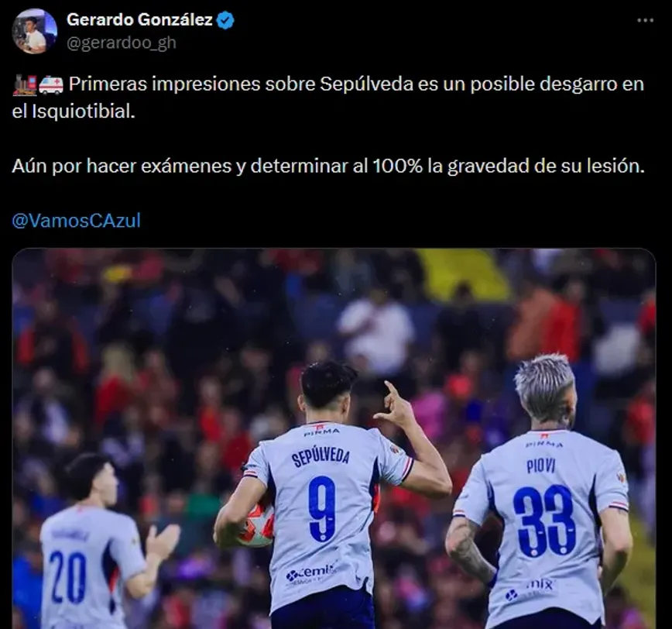The width and height of the screenshot is (672, 629).
Task: Click Piovi's gray-haired head in the photo
Action: pos(545,390)
